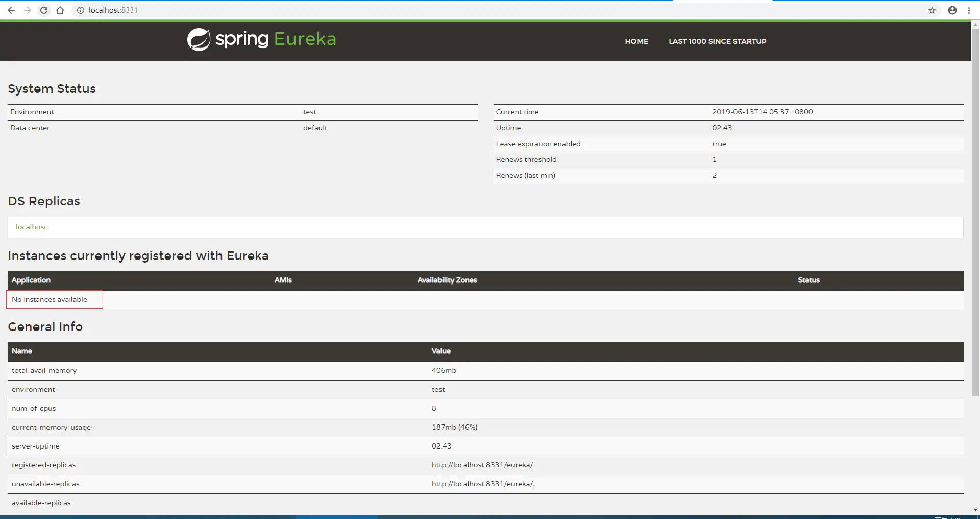This screenshot has height=519, width=980.
Task: Focus the address bar showing localhost:8331
Action: (500, 10)
